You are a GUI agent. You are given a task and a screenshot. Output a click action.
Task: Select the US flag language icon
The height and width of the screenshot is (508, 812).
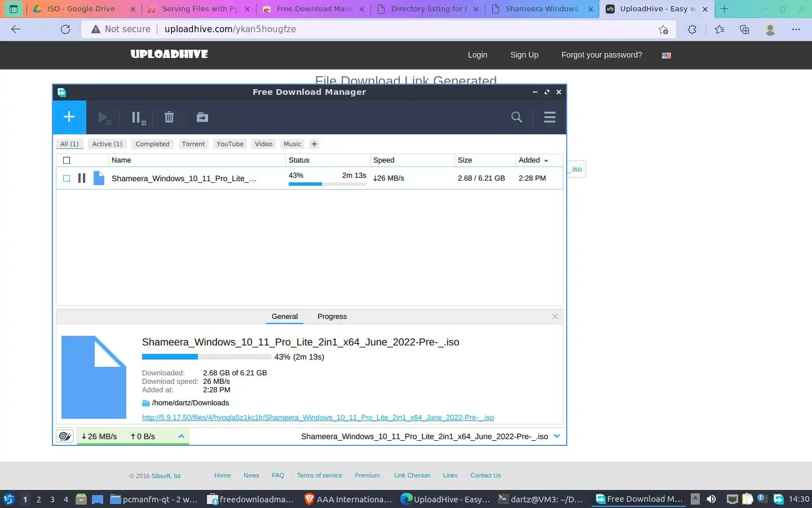pos(667,55)
